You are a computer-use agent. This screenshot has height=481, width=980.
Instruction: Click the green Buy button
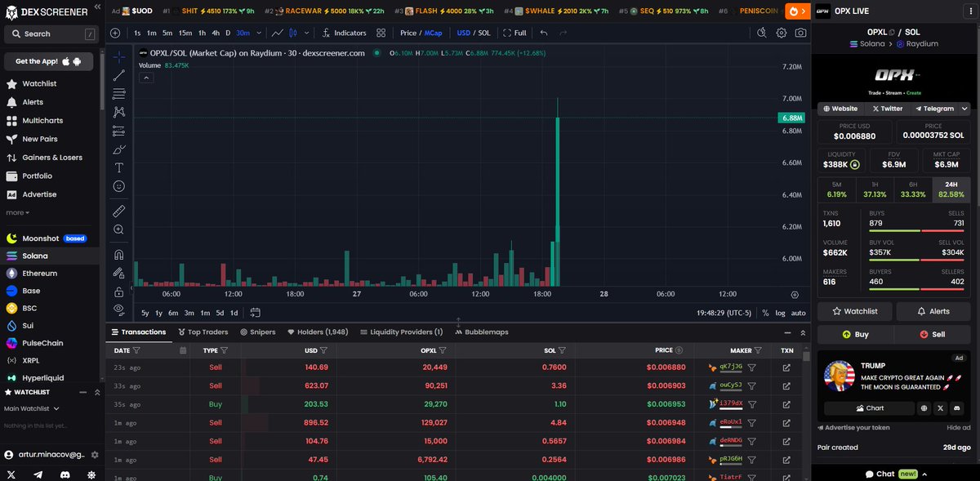[855, 334]
